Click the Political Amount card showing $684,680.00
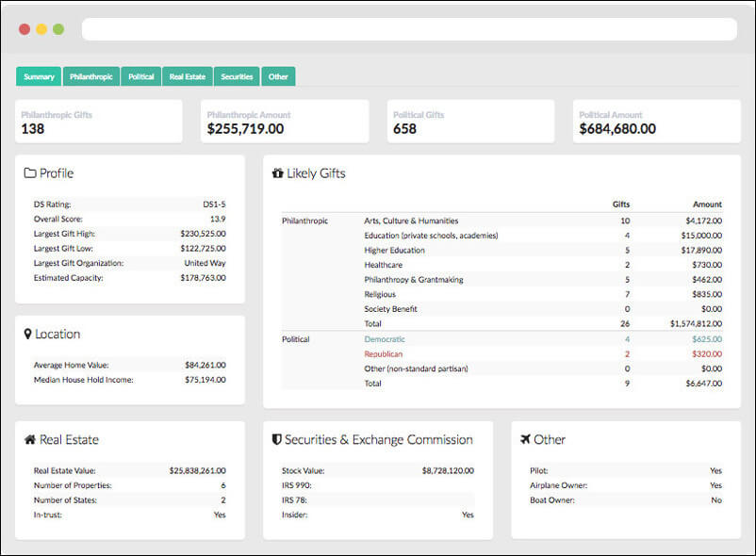Image resolution: width=756 pixels, height=556 pixels. pos(654,120)
